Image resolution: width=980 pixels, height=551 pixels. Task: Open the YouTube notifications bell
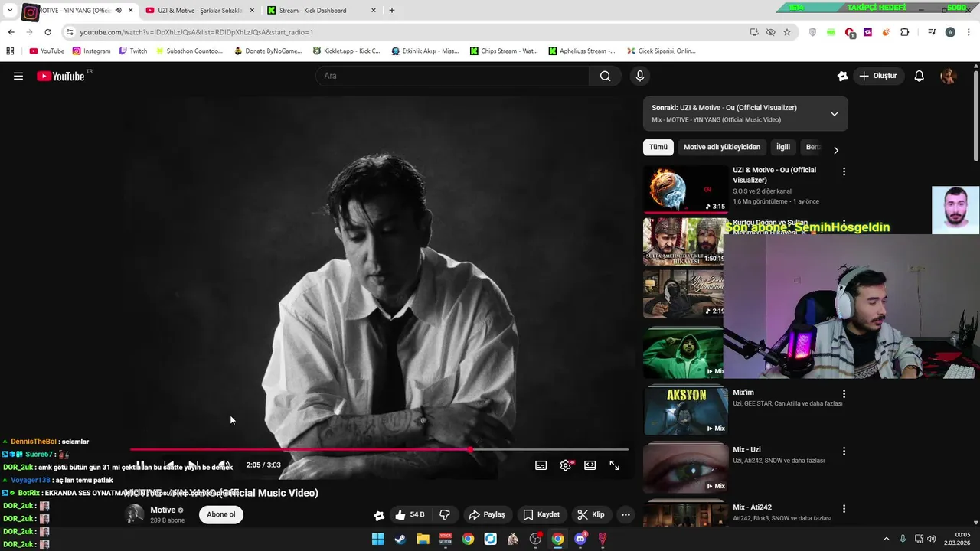point(920,76)
